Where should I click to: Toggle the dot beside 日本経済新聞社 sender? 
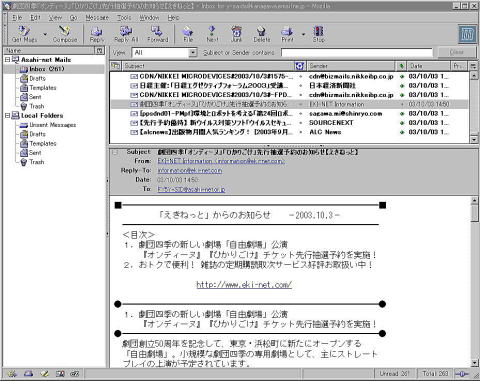(x=300, y=86)
